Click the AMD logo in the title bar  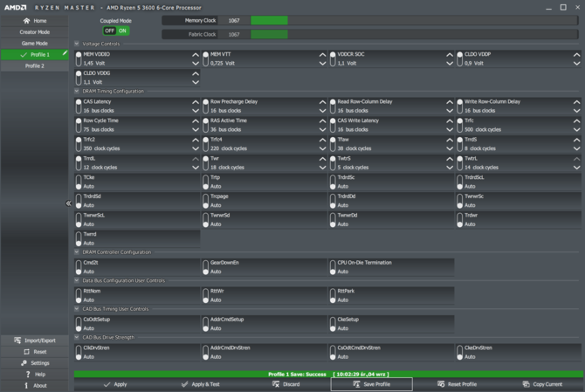(16, 8)
